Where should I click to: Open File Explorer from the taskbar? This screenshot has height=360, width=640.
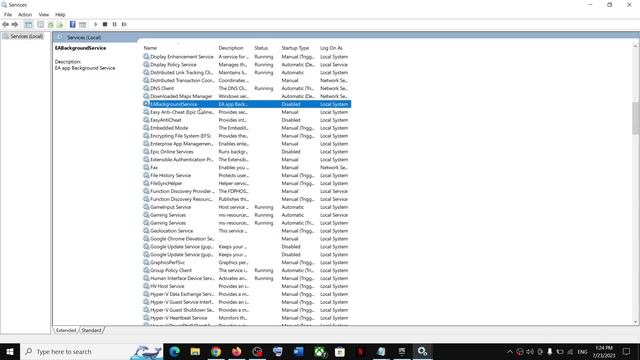[x=195, y=351]
